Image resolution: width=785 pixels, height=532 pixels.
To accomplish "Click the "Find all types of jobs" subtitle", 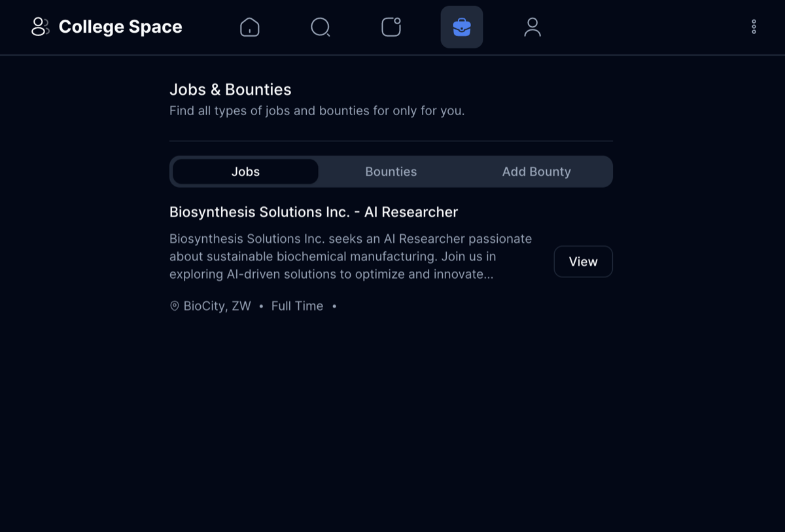I will point(317,111).
